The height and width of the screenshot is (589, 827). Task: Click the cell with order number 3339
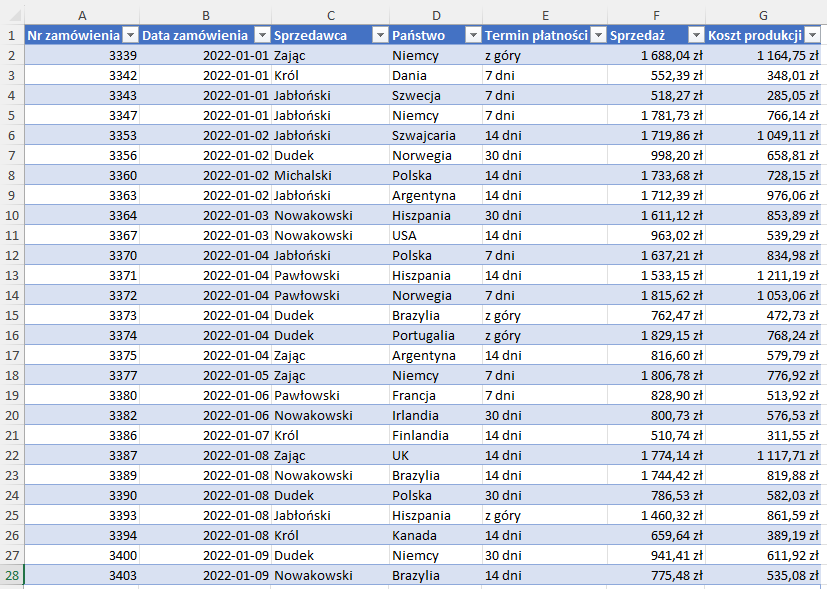[81, 55]
